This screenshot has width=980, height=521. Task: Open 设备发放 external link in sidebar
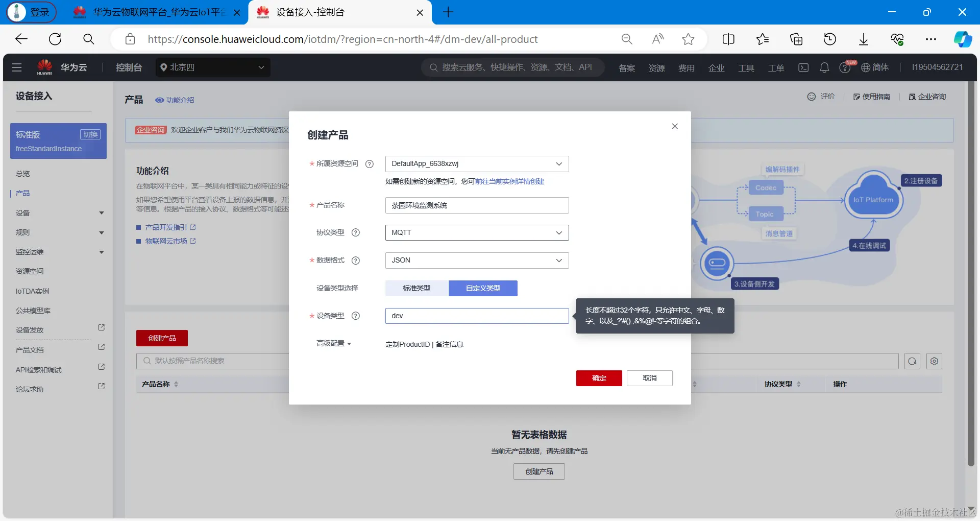click(60, 330)
